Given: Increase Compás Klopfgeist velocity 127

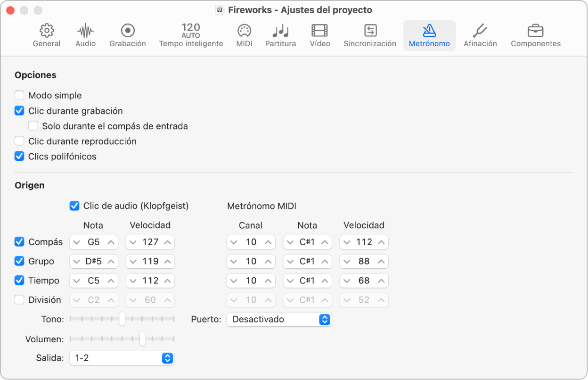Looking at the screenshot, I should coord(167,242).
